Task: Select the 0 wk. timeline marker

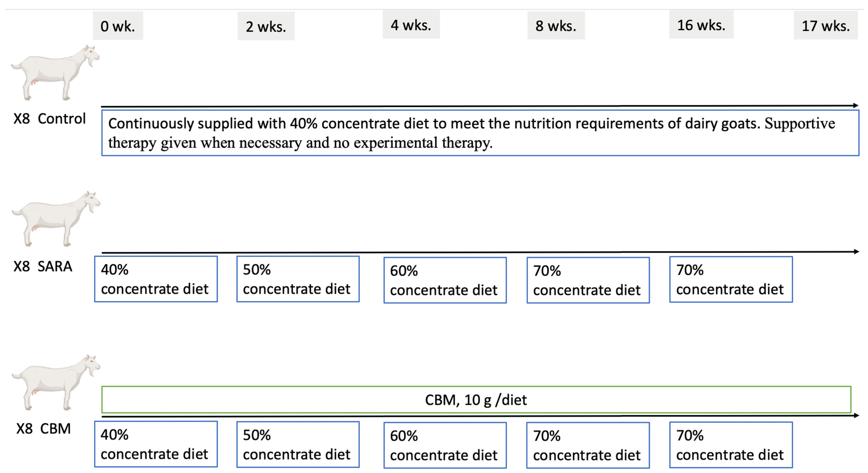Action: pyautogui.click(x=118, y=26)
